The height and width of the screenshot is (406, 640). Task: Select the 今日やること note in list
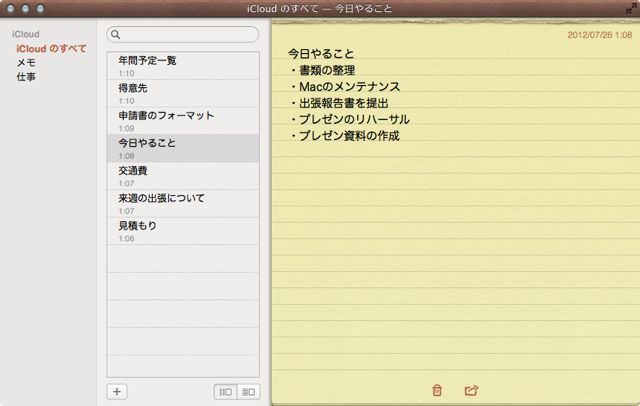[183, 149]
